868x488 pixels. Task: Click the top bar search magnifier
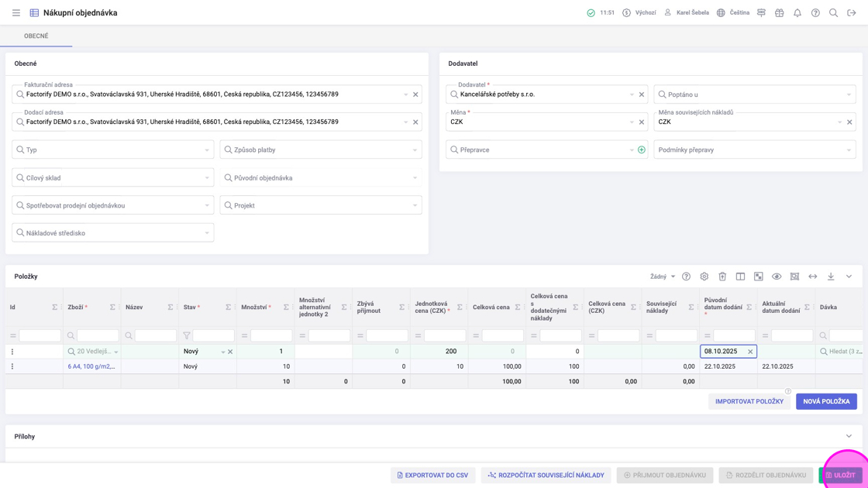(x=834, y=13)
